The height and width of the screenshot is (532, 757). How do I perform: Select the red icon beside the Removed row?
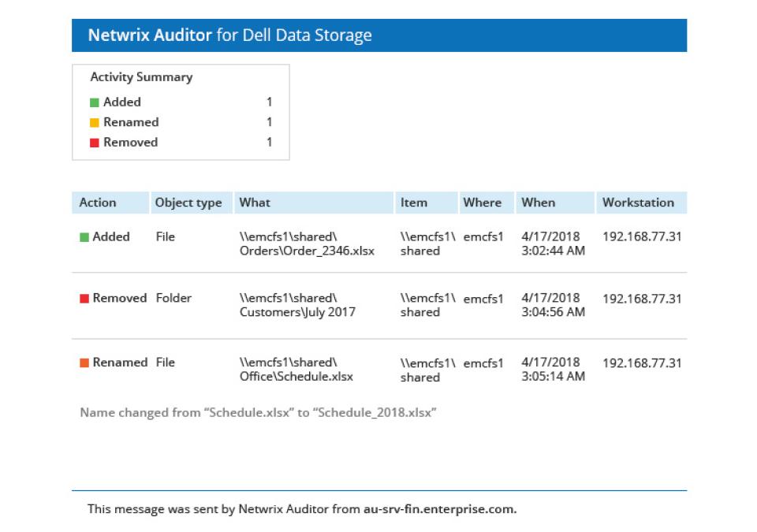(x=85, y=298)
